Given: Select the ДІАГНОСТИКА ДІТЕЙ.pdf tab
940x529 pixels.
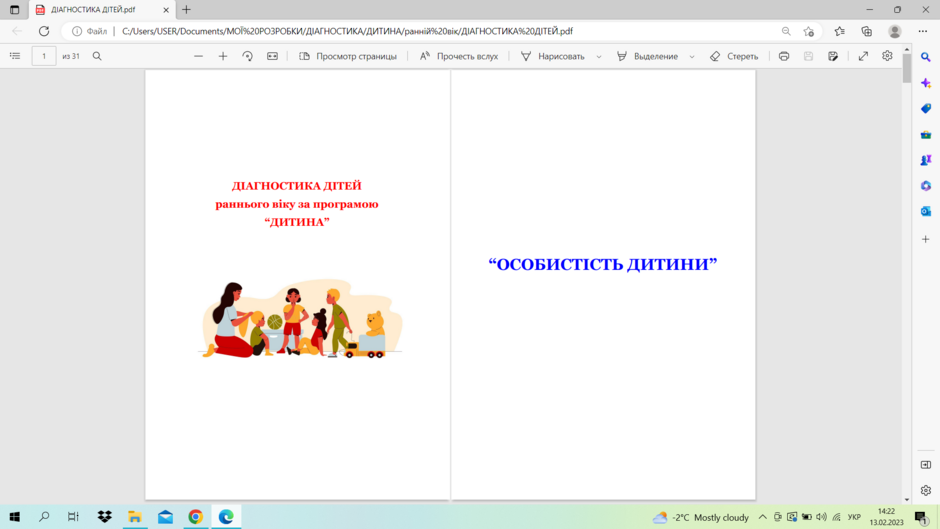Looking at the screenshot, I should pyautogui.click(x=102, y=10).
